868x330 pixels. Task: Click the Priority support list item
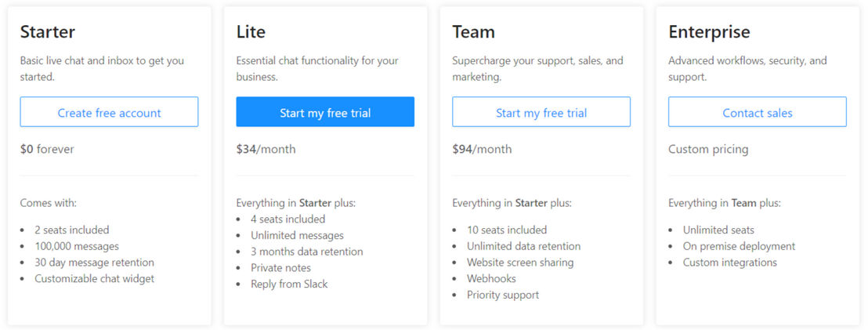click(503, 295)
